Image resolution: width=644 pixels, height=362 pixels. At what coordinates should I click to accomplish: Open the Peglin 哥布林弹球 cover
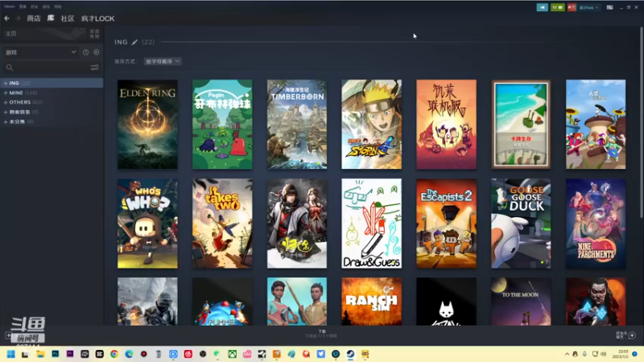(222, 125)
